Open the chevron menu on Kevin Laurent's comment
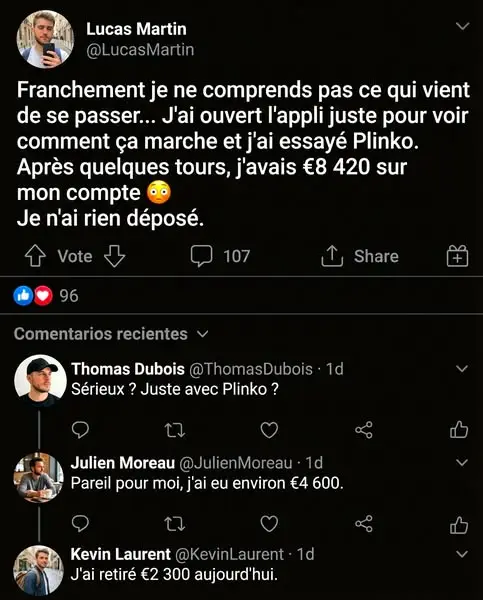483x600 pixels. [462, 554]
